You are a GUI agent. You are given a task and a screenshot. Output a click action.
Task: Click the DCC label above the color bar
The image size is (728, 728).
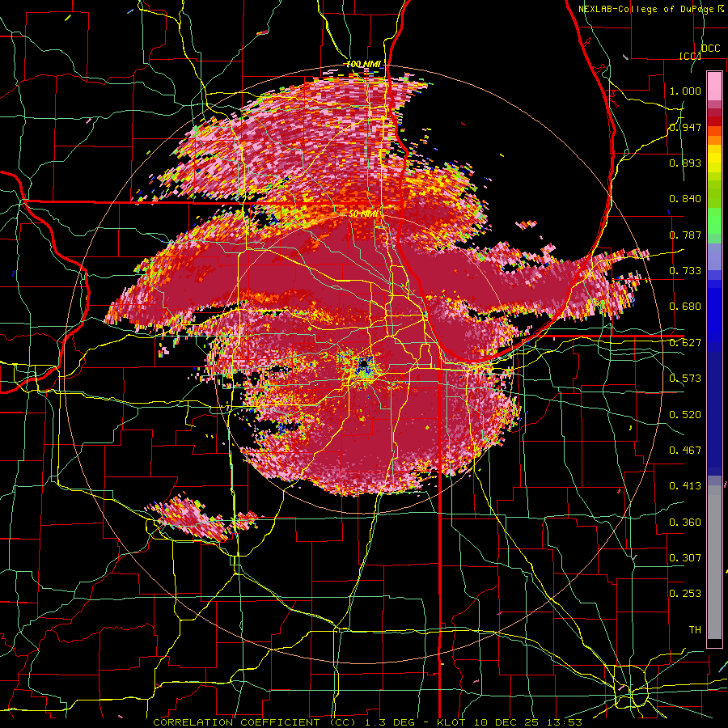coord(711,49)
